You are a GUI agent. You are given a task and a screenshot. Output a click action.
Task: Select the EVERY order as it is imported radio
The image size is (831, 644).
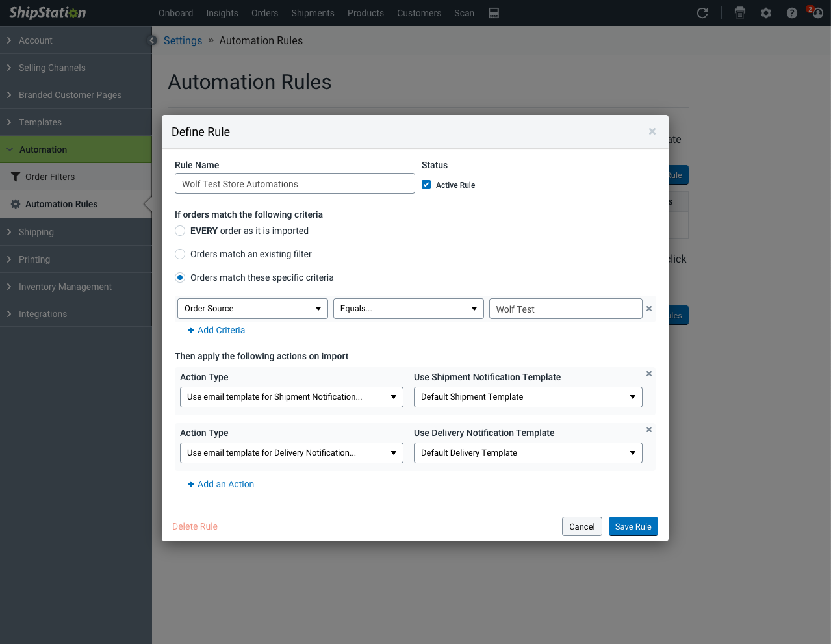tap(179, 231)
